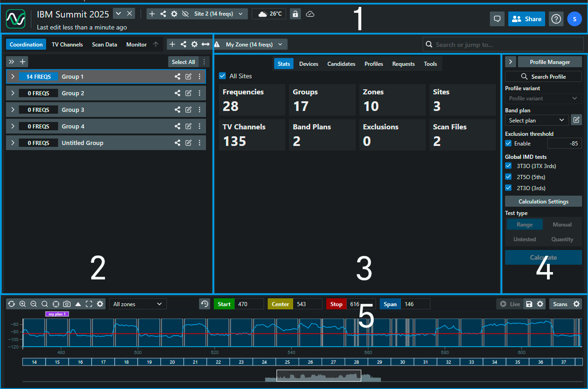Open Calculation Settings
Image resolution: width=588 pixels, height=389 pixels.
point(543,202)
